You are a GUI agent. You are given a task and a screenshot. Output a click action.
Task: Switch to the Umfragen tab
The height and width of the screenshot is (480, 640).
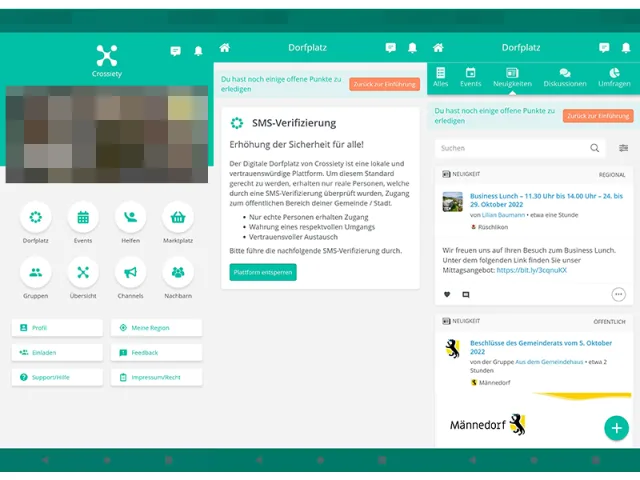[614, 77]
